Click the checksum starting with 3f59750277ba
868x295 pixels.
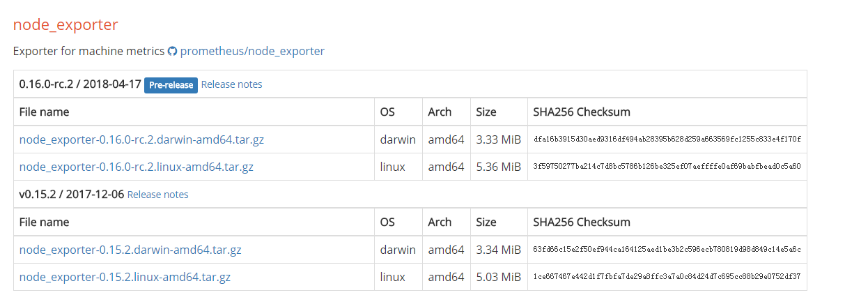[667, 167]
